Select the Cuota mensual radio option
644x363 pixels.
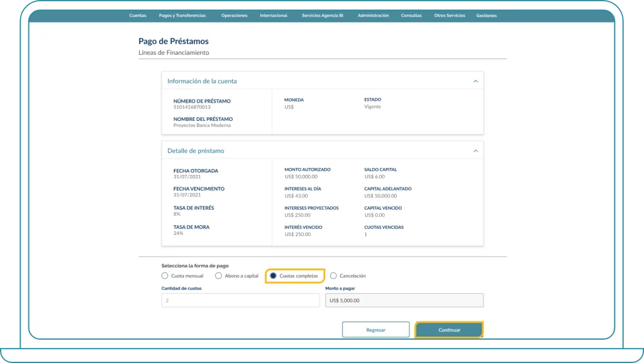point(165,276)
